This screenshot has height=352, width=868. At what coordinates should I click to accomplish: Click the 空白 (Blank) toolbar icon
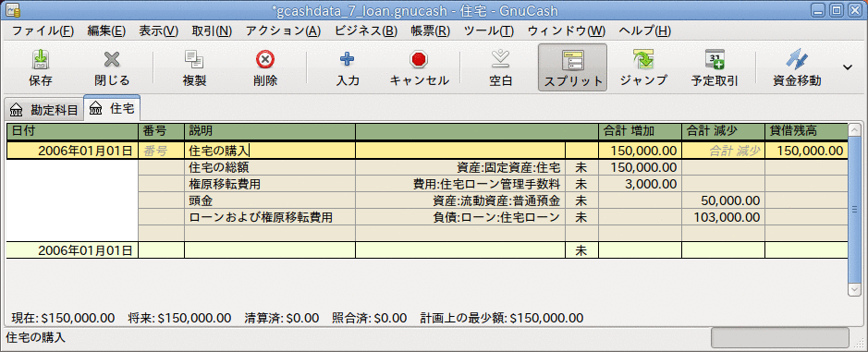[x=501, y=59]
